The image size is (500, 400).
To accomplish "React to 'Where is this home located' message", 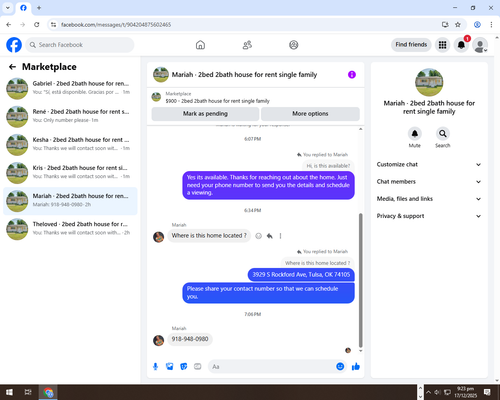I will 258,236.
